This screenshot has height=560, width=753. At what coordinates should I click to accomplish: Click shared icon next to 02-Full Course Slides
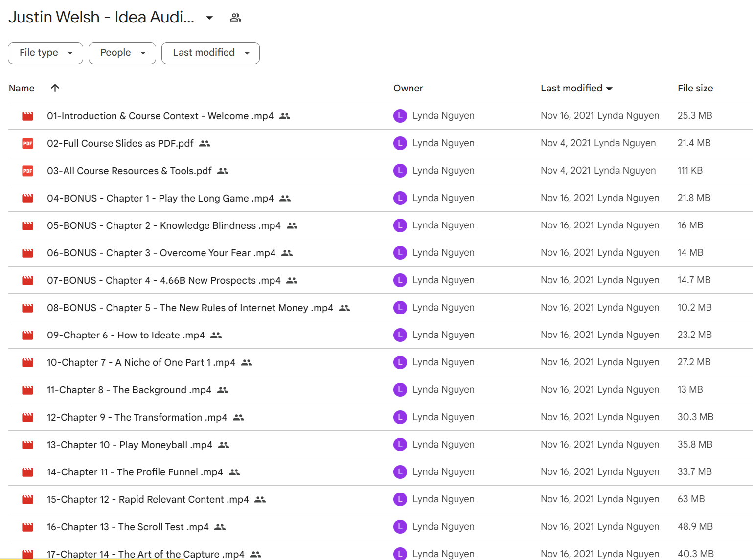click(205, 144)
